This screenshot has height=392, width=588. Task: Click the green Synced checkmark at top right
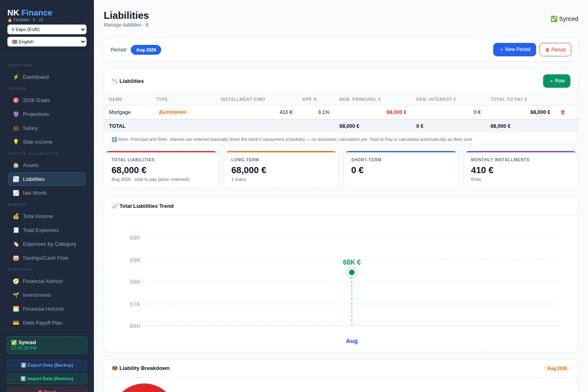[x=554, y=19]
